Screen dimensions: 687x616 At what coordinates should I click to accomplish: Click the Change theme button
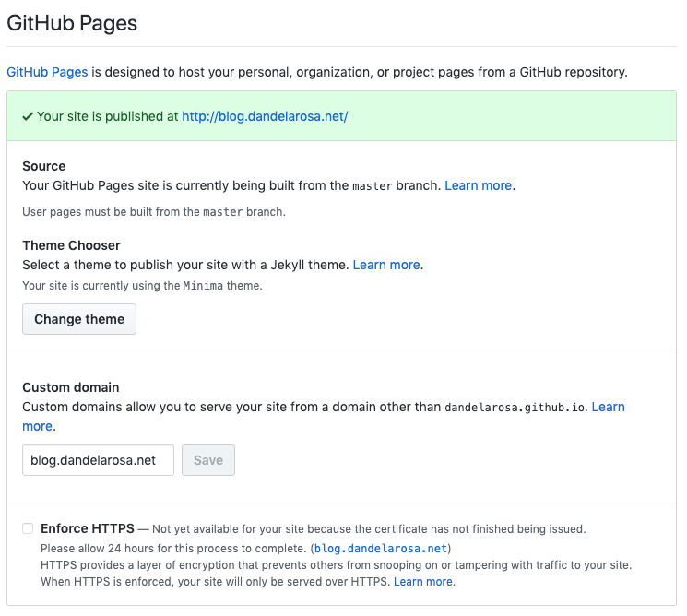(x=79, y=319)
